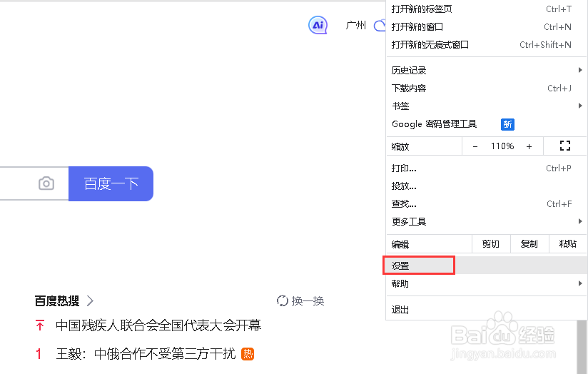Click the camera image search icon
Viewport: 588px width, 374px height.
[46, 183]
